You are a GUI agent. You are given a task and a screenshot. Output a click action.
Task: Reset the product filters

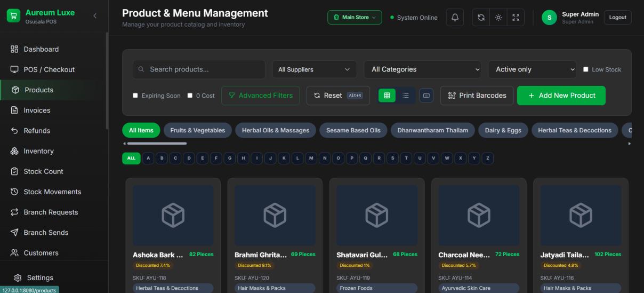tap(338, 96)
